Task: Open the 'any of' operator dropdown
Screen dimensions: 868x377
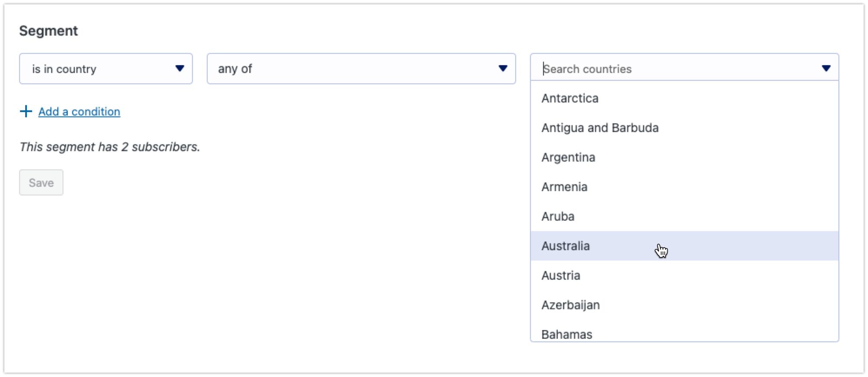Action: [x=361, y=69]
